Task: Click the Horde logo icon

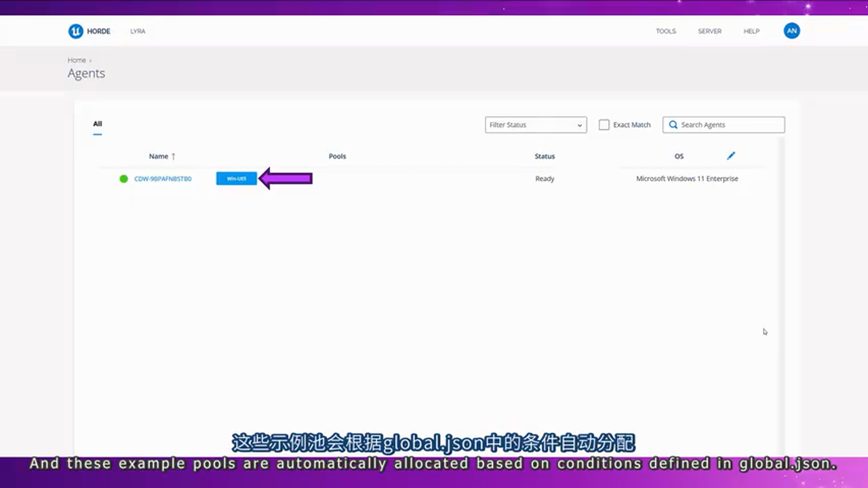Action: pos(76,30)
